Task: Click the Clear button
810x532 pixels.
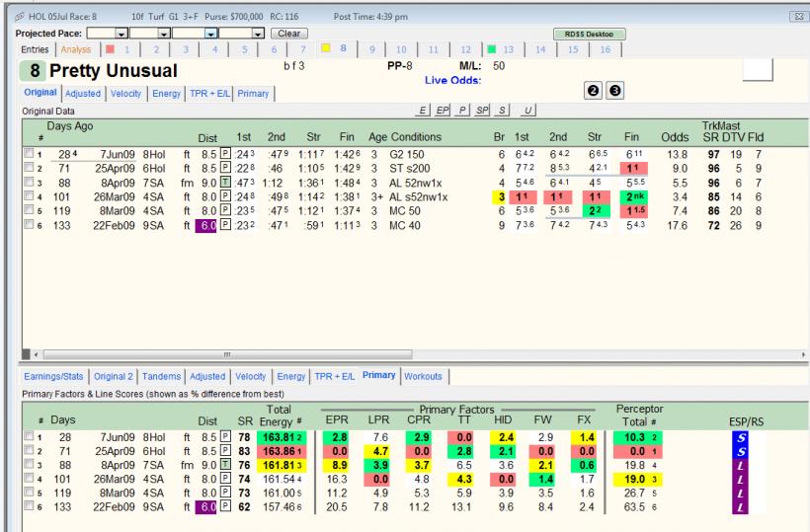Action: point(289,34)
